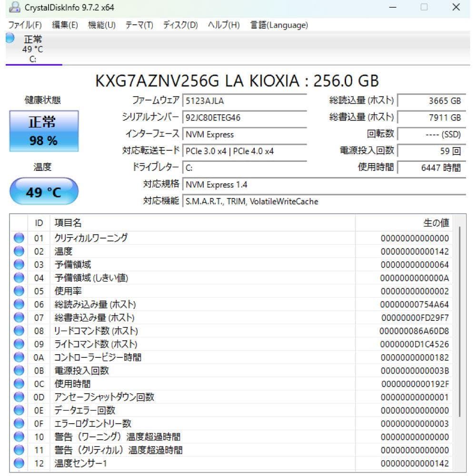
Task: Click the status orb for row 11 警告 (クリティカル) 温度超過時間
Action: click(x=19, y=450)
